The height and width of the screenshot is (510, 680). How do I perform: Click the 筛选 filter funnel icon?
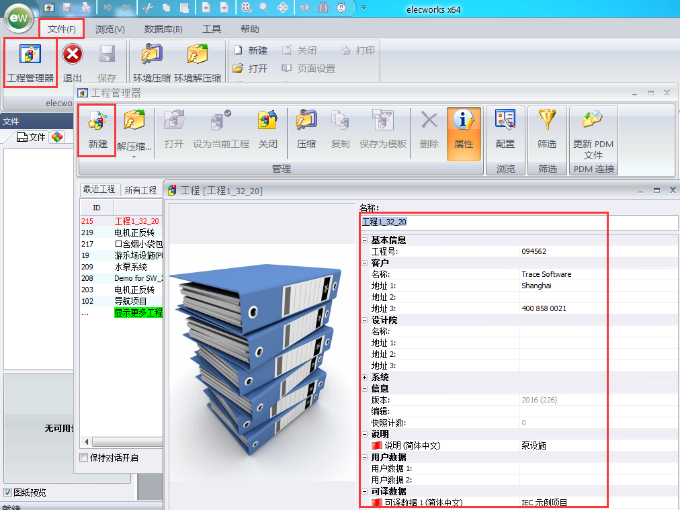tap(547, 129)
